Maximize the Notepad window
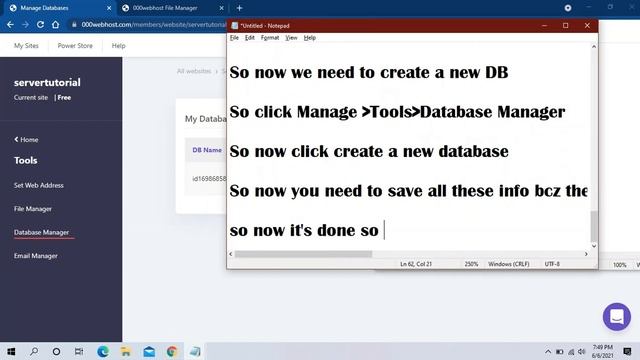This screenshot has width=640, height=360. (x=565, y=26)
